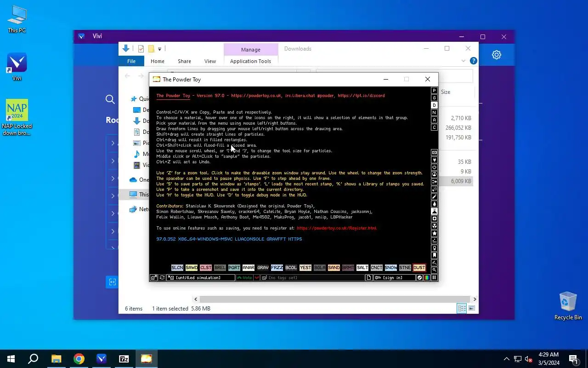Click Explorer horizontal scrollbar right arrow
Viewport: 588px width, 368px height.
[475, 299]
